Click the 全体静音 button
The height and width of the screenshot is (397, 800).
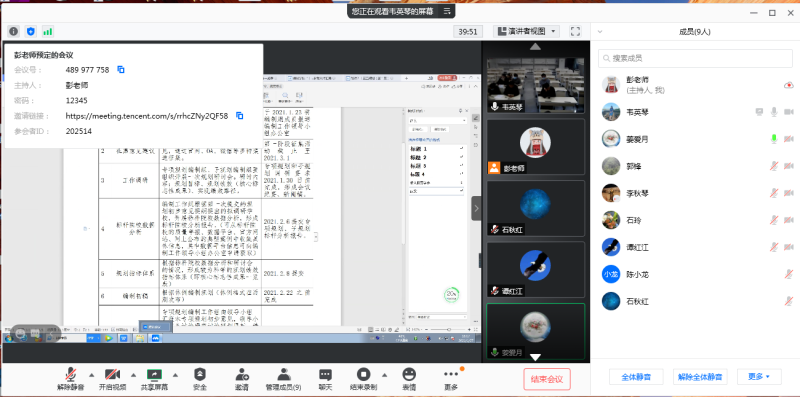pos(636,377)
